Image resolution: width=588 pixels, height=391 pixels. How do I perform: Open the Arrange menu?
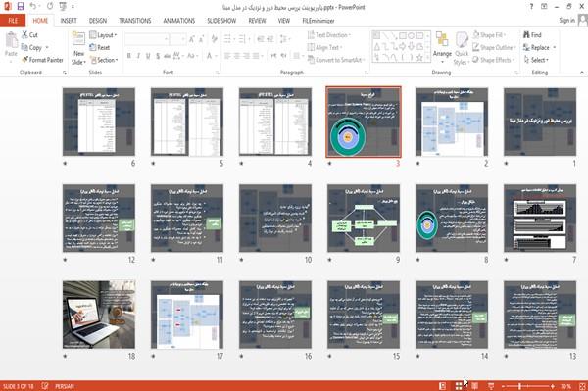(442, 48)
